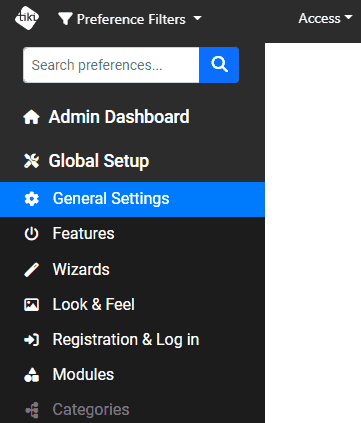Focus the Search preferences input field
361x423 pixels.
coord(111,65)
